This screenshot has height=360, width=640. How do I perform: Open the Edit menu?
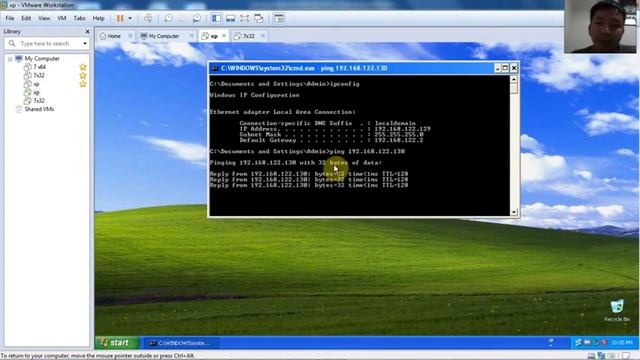26,18
